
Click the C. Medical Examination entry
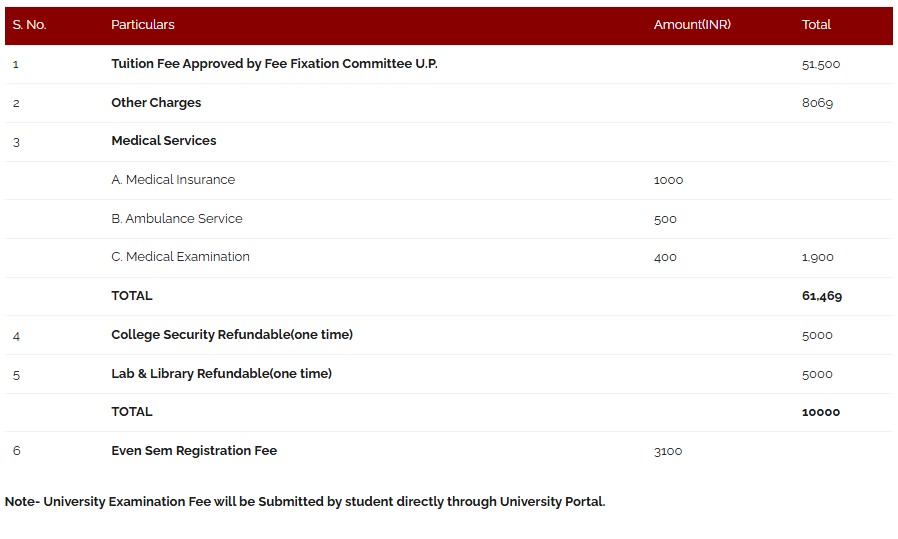coord(180,257)
